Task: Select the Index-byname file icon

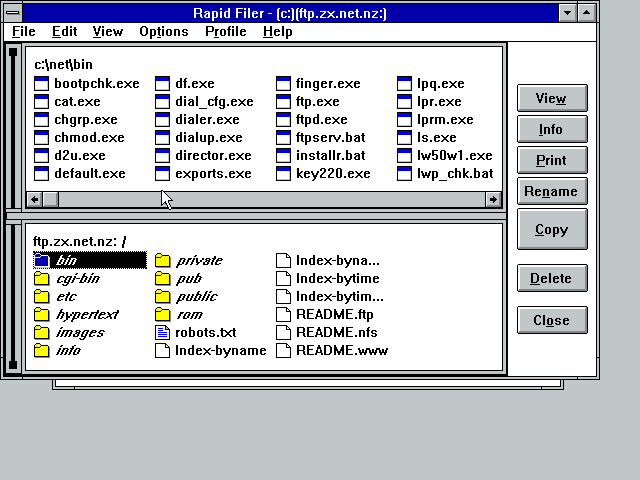Action: (162, 350)
